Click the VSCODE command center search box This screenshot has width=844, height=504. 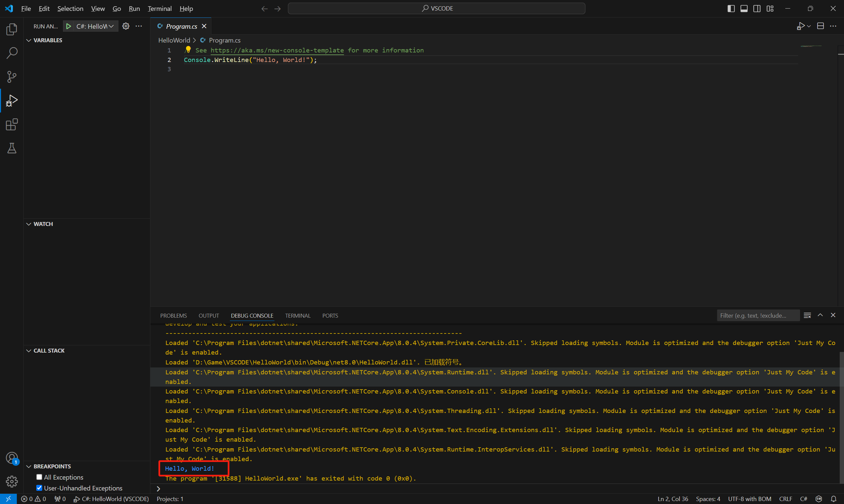(x=437, y=9)
